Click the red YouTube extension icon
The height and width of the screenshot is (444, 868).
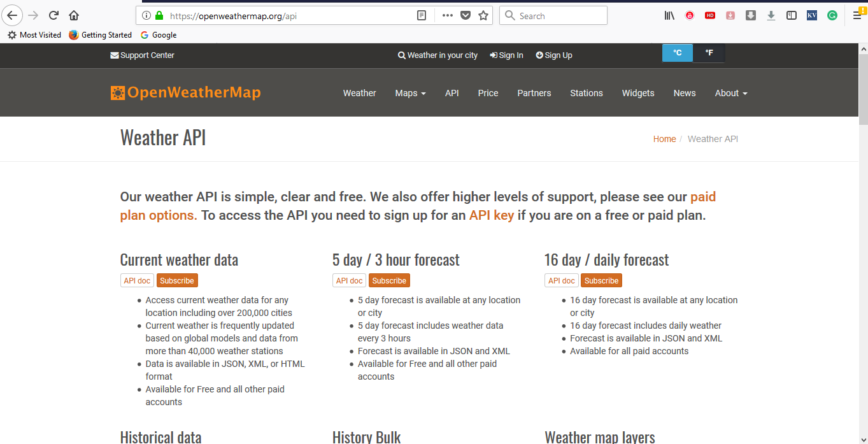[690, 16]
